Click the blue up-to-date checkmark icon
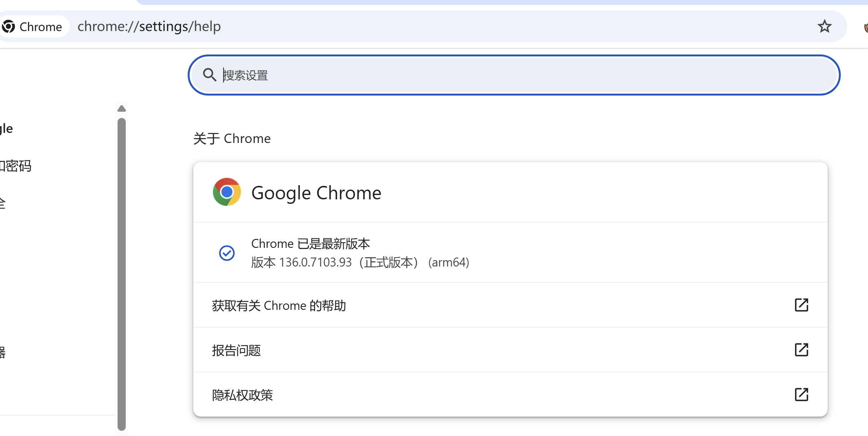868x436 pixels. (x=227, y=253)
